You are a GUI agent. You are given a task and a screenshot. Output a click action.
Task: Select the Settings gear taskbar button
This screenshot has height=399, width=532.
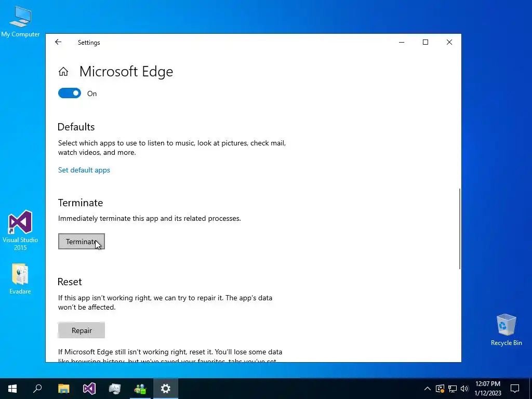click(x=166, y=389)
